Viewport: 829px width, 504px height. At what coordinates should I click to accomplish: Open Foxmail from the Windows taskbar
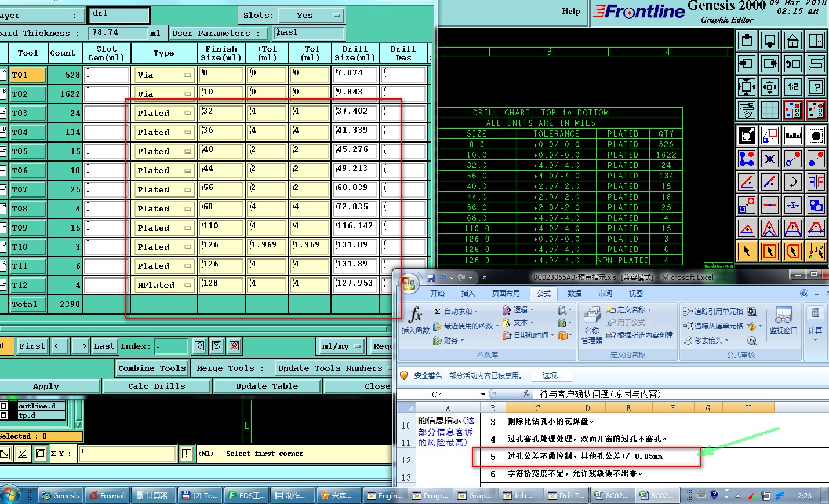pyautogui.click(x=107, y=495)
